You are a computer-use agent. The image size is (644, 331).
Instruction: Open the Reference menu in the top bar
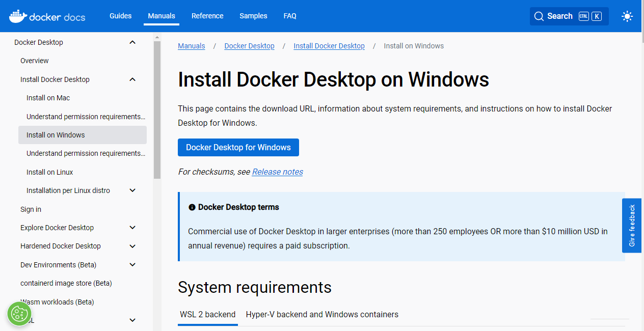pyautogui.click(x=207, y=16)
